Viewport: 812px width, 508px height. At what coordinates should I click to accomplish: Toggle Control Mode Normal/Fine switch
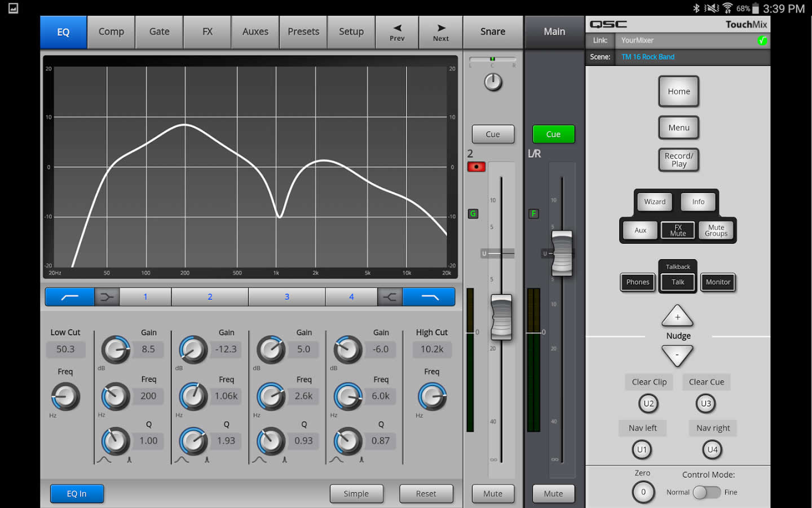coord(707,492)
